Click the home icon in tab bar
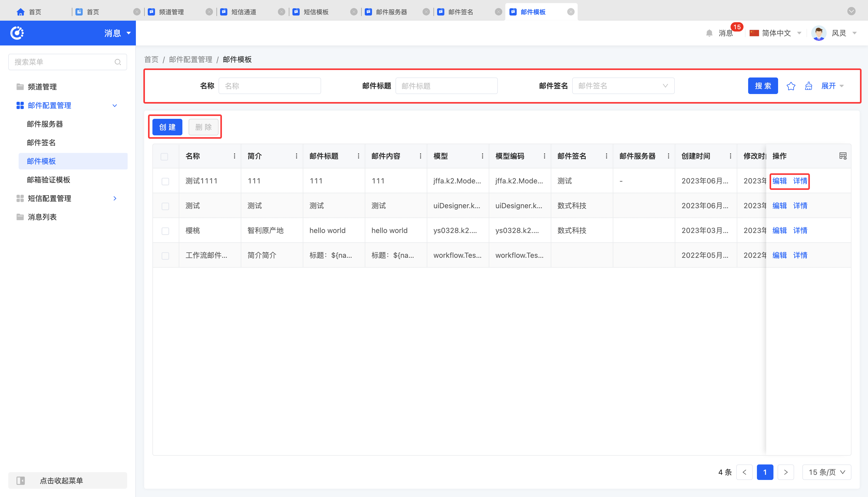Viewport: 868px width, 497px height. [20, 12]
